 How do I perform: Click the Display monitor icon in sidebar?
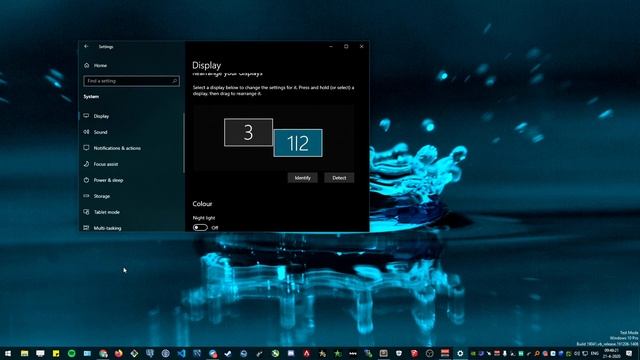[x=86, y=116]
